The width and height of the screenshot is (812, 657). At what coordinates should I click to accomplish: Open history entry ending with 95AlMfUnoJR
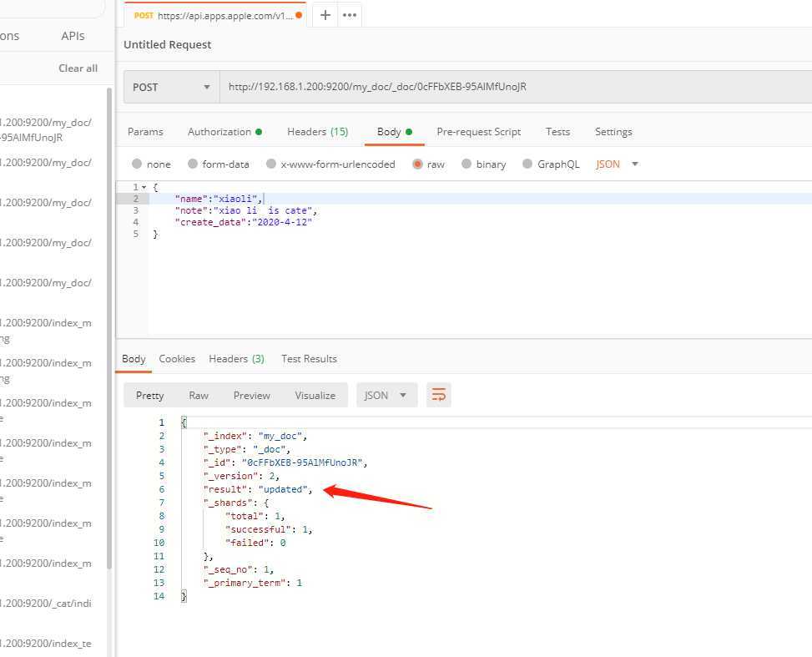46,129
